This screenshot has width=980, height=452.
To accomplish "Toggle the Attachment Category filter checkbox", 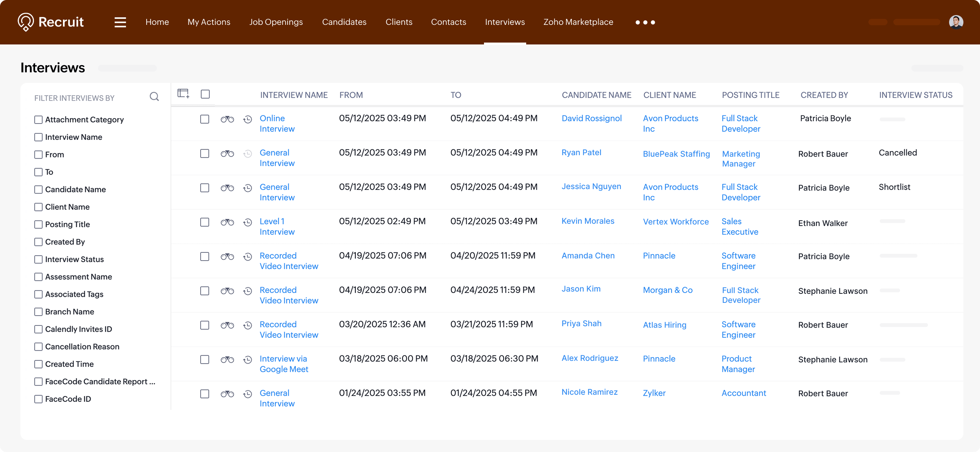I will 38,120.
